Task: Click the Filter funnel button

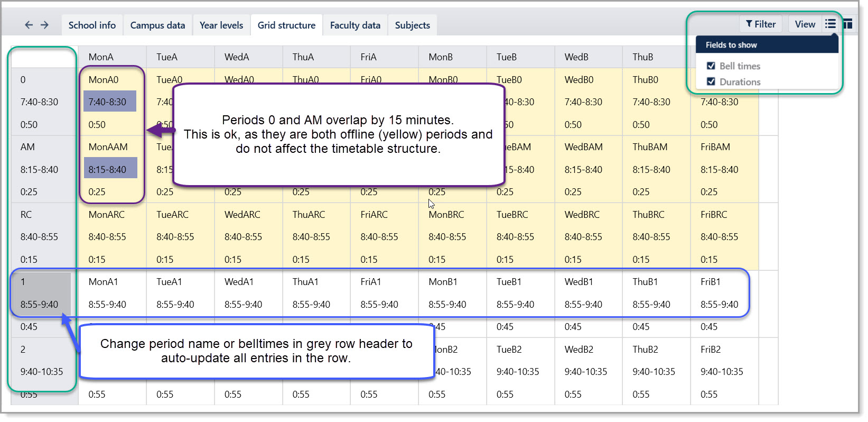Action: point(760,24)
